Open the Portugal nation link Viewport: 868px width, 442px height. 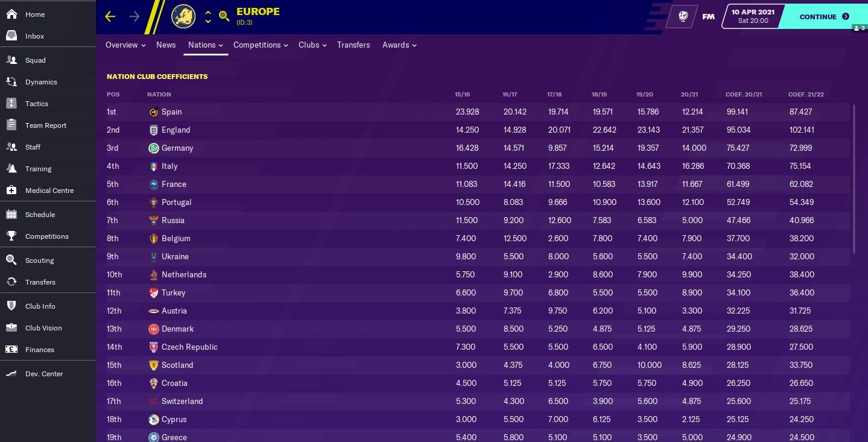[176, 202]
